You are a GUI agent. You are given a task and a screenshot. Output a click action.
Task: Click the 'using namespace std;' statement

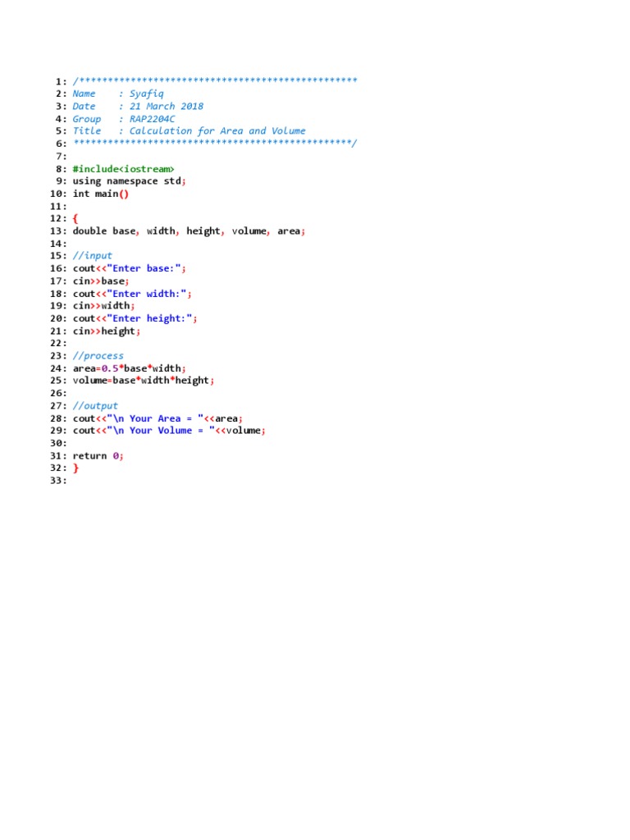point(129,181)
